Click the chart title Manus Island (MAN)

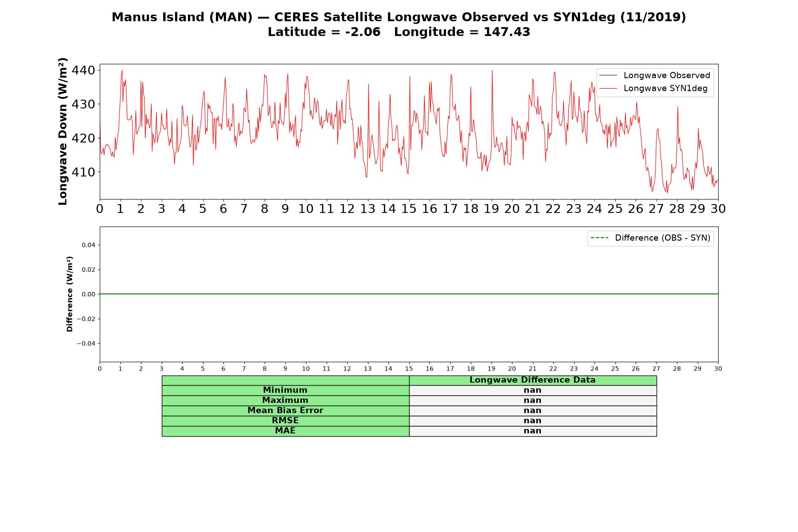tap(182, 17)
